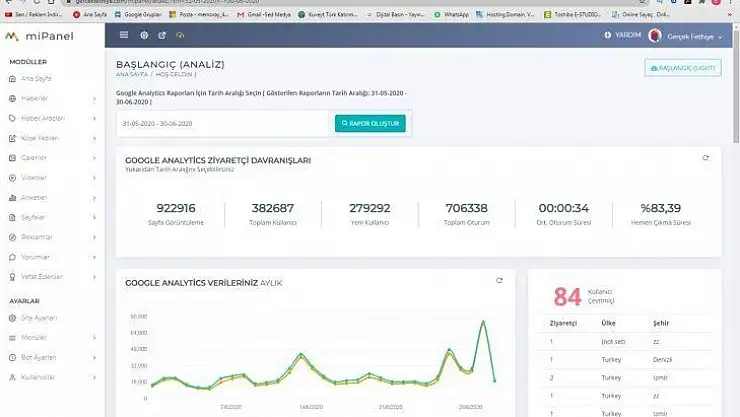Click the RAPOR OLUŞTUR button
740x417 pixels.
click(370, 124)
